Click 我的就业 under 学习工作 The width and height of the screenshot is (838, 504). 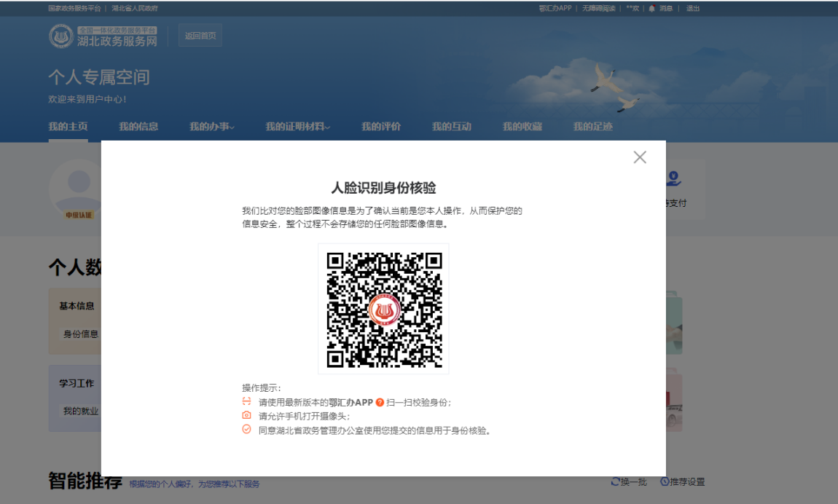click(x=81, y=411)
